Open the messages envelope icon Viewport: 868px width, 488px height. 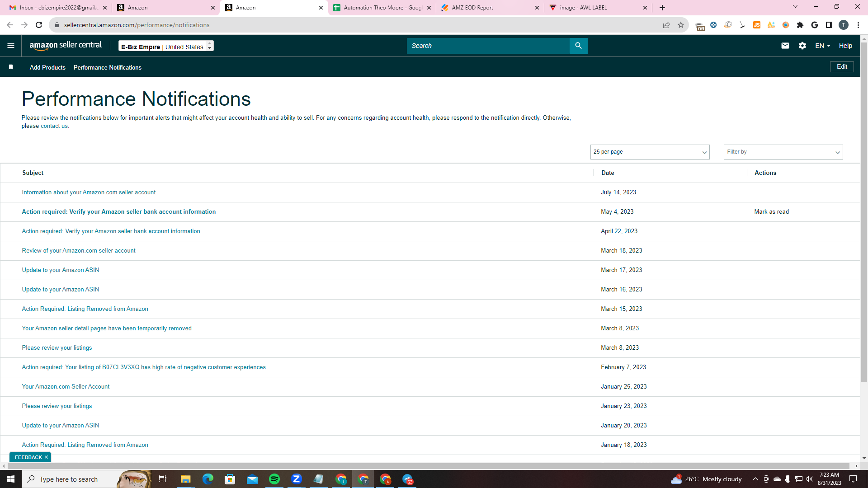click(785, 46)
